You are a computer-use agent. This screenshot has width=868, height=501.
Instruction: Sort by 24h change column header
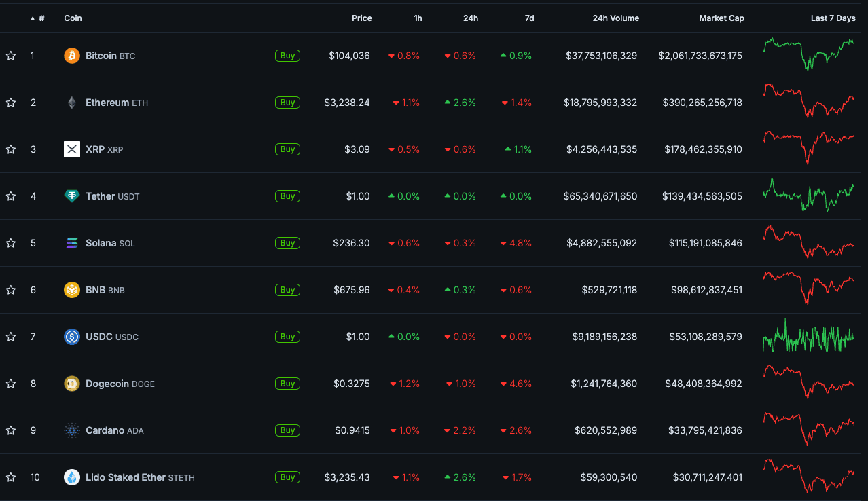(471, 18)
